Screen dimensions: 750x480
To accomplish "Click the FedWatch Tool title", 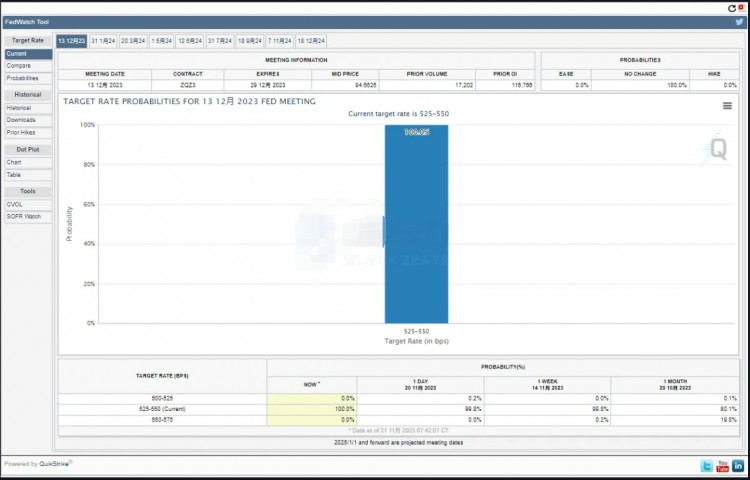I will point(27,22).
